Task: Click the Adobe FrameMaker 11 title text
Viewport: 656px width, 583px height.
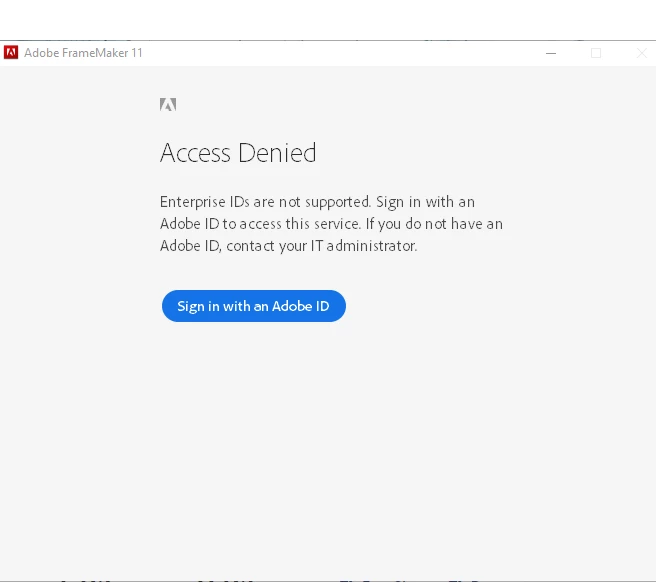Action: tap(83, 53)
